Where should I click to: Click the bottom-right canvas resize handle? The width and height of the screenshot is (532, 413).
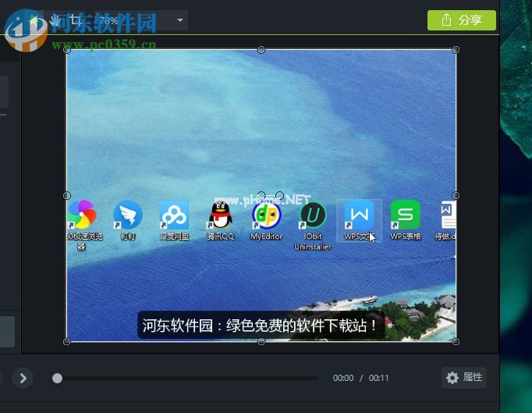(456, 341)
